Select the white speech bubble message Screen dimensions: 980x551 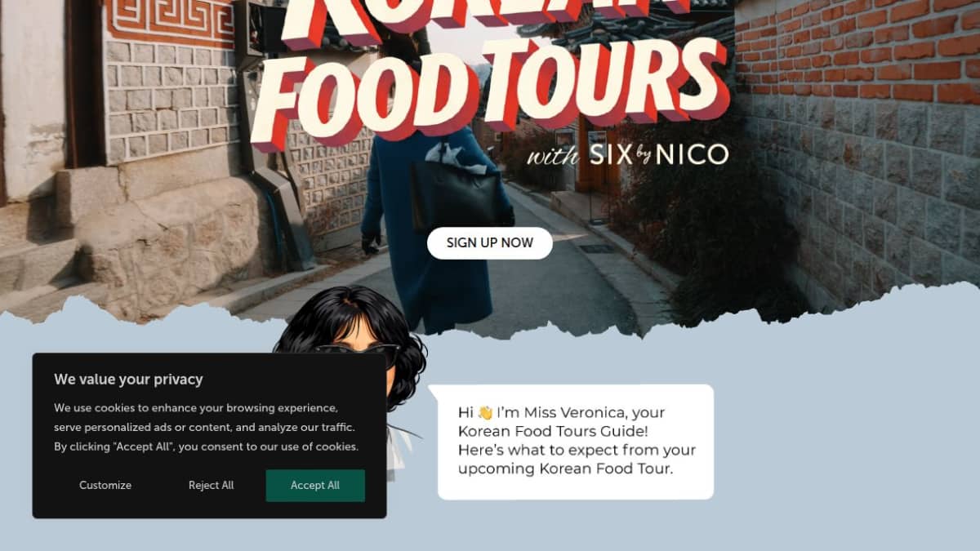[x=576, y=442]
